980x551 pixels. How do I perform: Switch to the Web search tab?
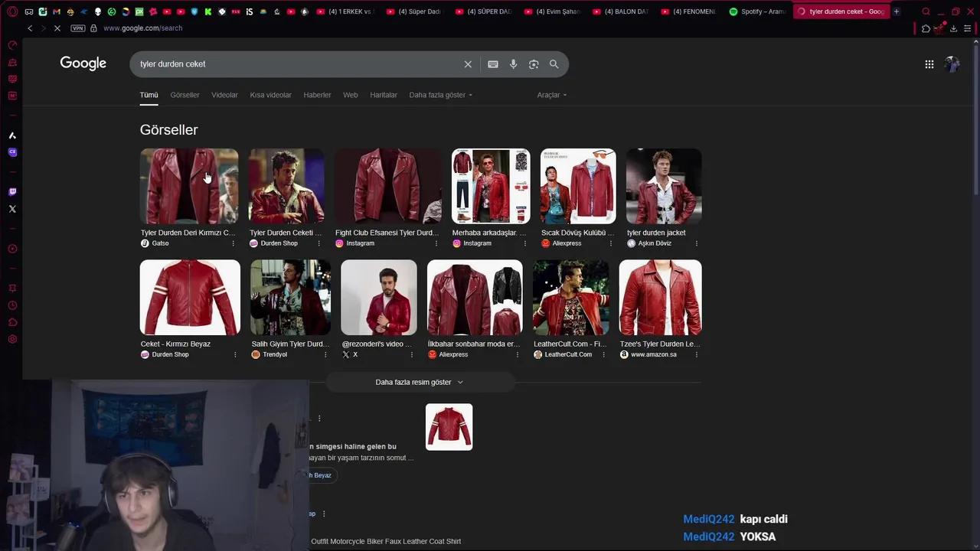[350, 95]
